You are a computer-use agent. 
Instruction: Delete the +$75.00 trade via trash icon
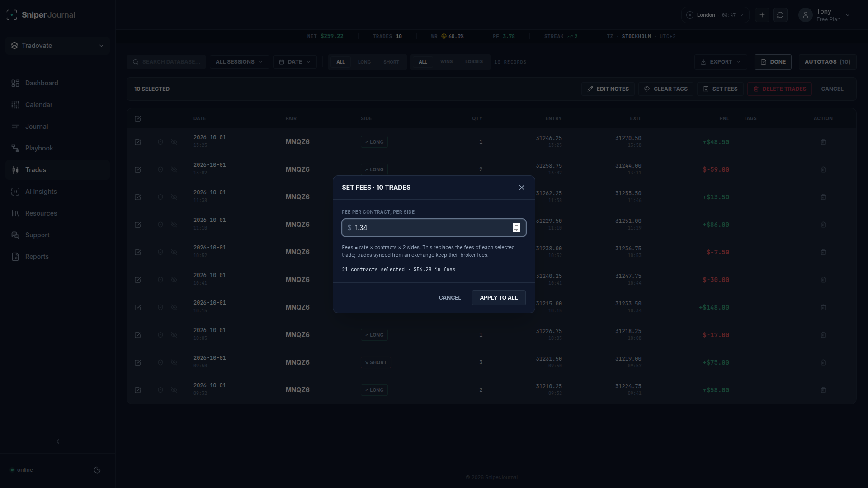click(x=823, y=362)
